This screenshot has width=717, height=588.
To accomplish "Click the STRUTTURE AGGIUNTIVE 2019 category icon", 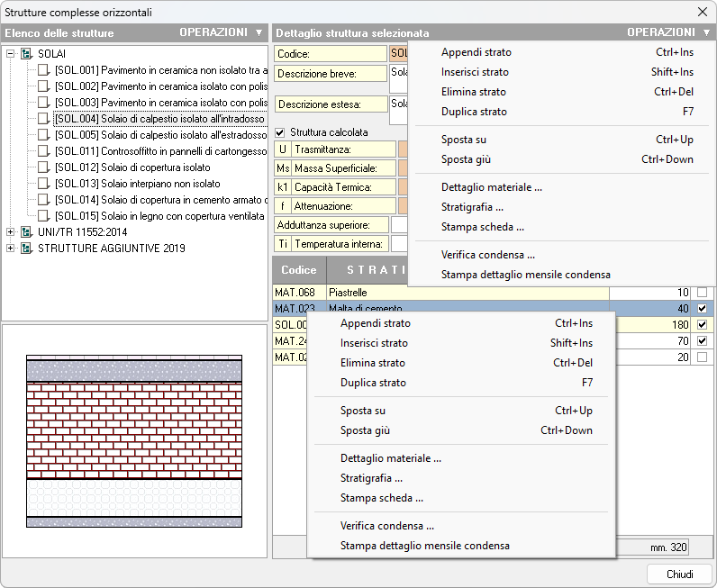I will tap(26, 249).
